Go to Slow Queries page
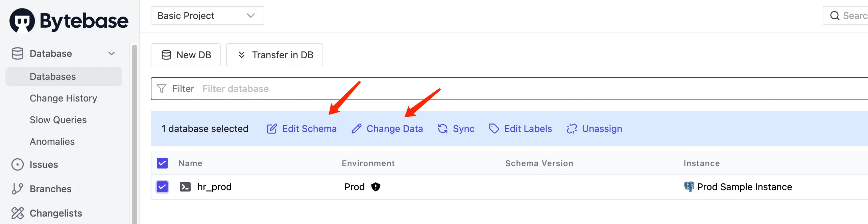The image size is (868, 224). [58, 120]
